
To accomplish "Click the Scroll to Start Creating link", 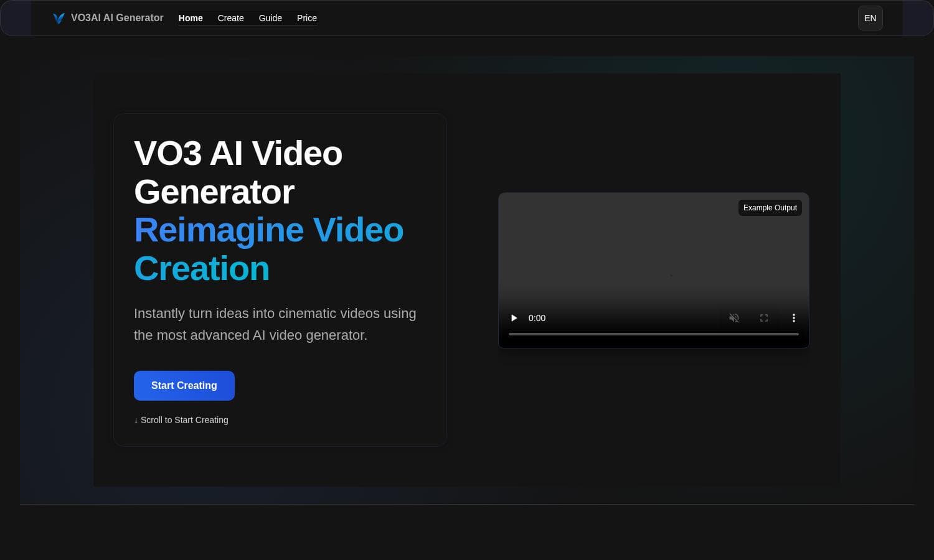I will (x=181, y=420).
